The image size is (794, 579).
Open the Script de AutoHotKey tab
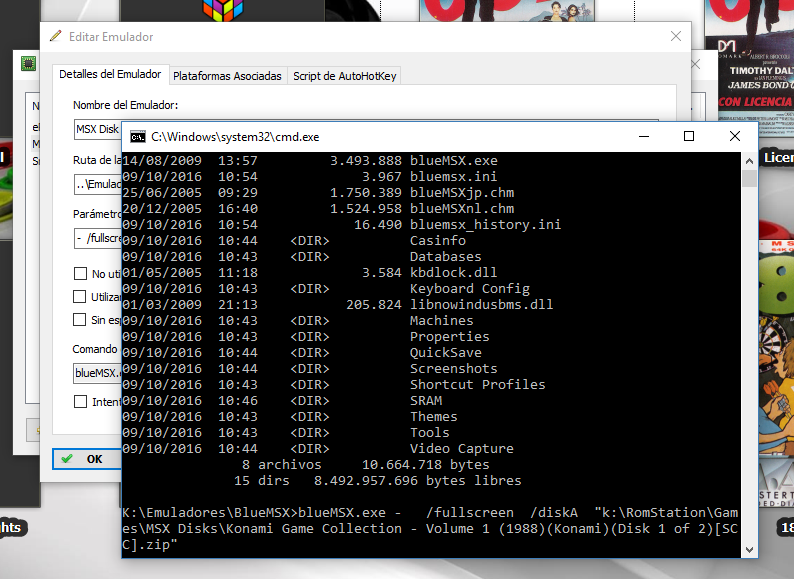(344, 76)
